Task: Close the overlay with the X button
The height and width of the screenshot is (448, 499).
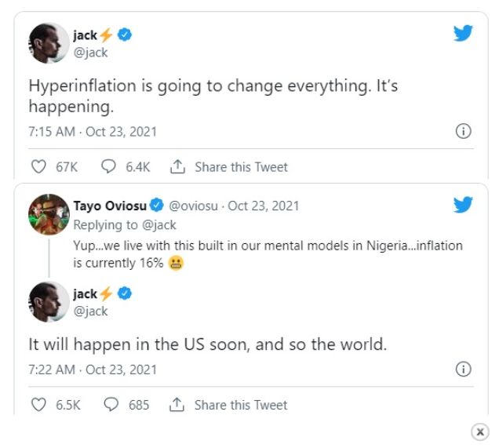Action: 480,432
